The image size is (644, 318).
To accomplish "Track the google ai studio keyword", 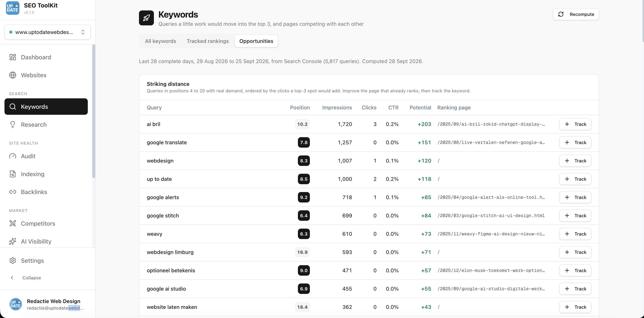I will point(575,289).
